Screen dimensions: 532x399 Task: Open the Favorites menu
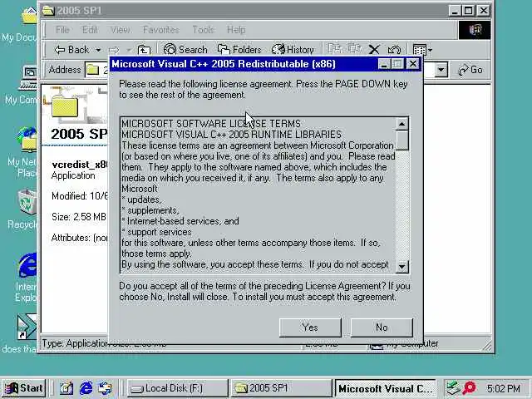point(160,30)
